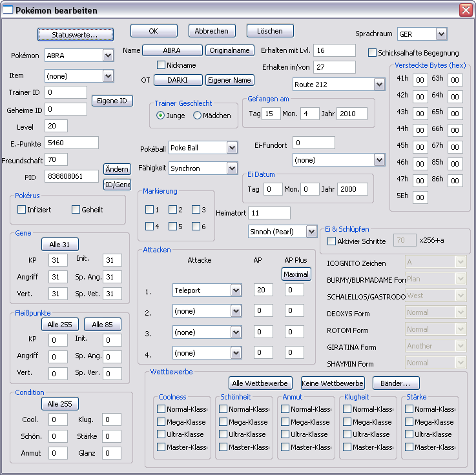Click the E.-Punkte field

click(72, 143)
